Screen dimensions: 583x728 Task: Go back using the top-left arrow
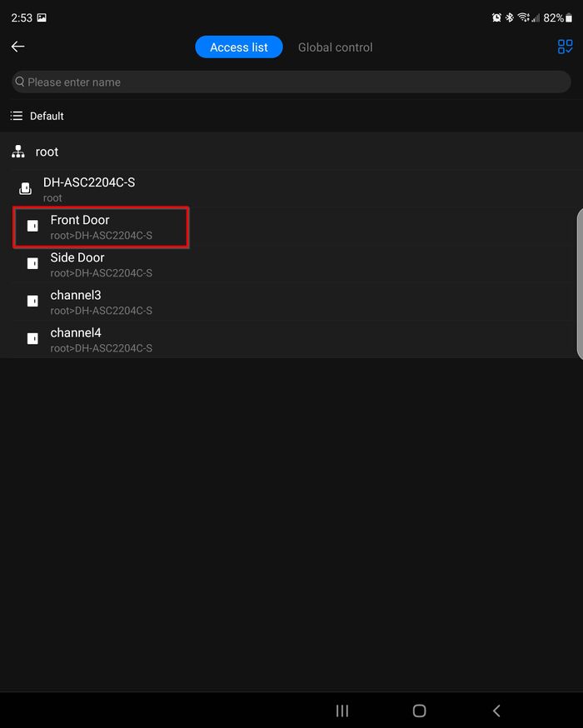18,47
